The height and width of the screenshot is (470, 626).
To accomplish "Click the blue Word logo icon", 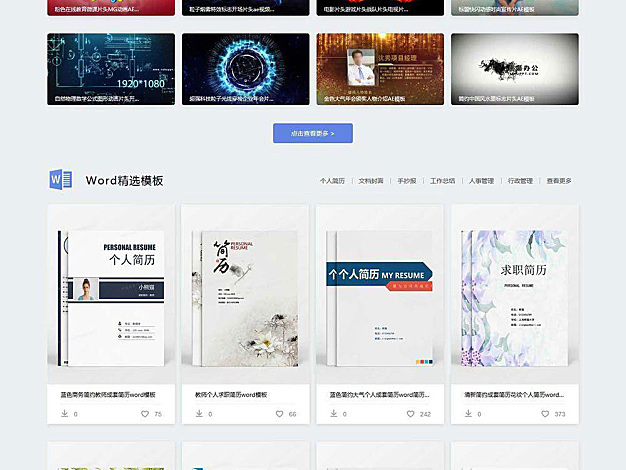I will (x=61, y=180).
